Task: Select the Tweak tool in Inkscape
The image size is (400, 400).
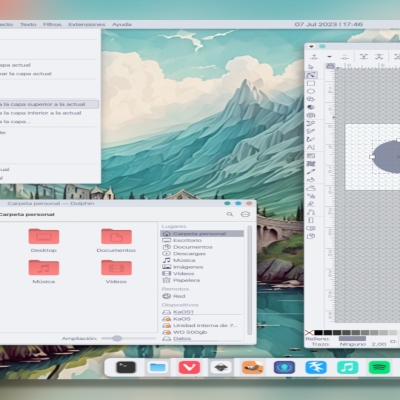Action: 311,188
